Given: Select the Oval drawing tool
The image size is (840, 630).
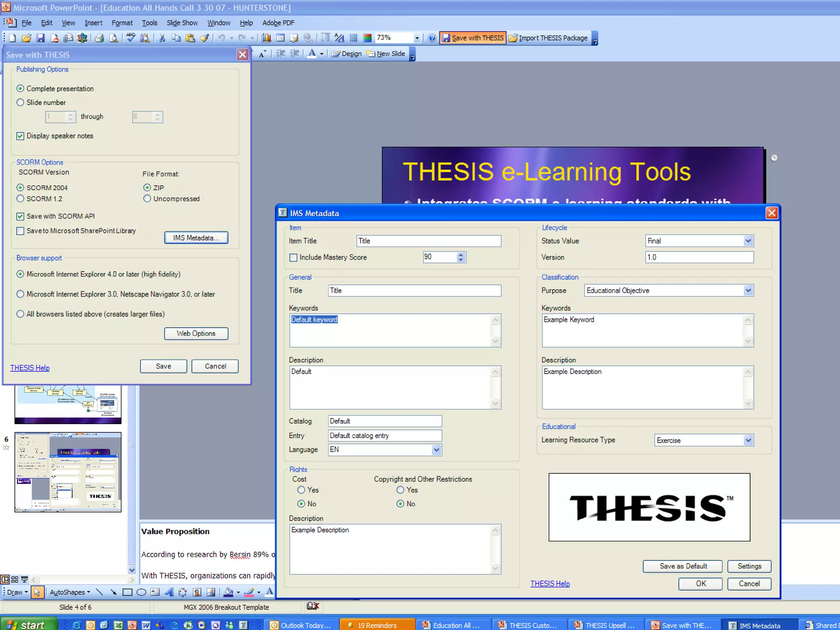Looking at the screenshot, I should pyautogui.click(x=141, y=592).
